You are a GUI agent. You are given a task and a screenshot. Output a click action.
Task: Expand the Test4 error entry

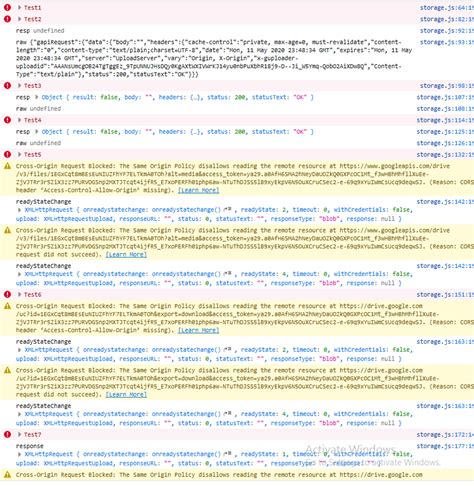(20, 120)
